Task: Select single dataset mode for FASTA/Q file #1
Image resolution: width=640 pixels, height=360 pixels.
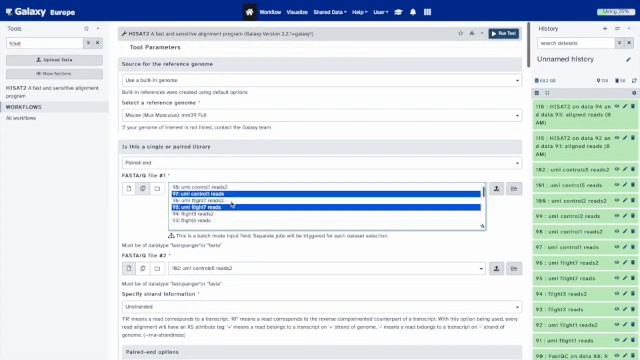Action: (129, 189)
